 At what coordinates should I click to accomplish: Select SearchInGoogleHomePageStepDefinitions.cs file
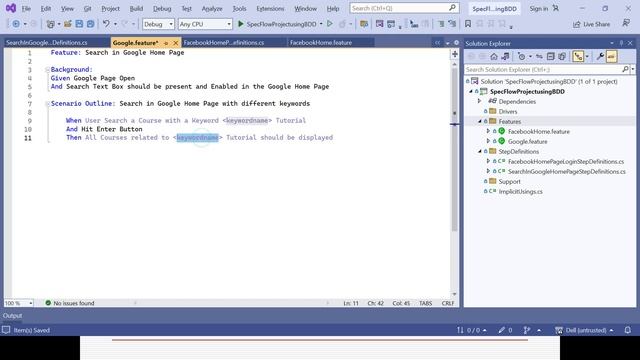pyautogui.click(x=567, y=171)
